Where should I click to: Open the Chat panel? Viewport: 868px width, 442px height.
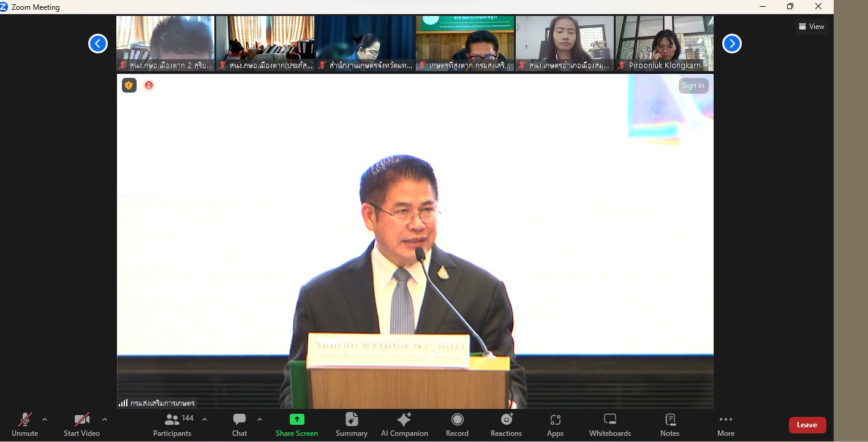coord(240,424)
